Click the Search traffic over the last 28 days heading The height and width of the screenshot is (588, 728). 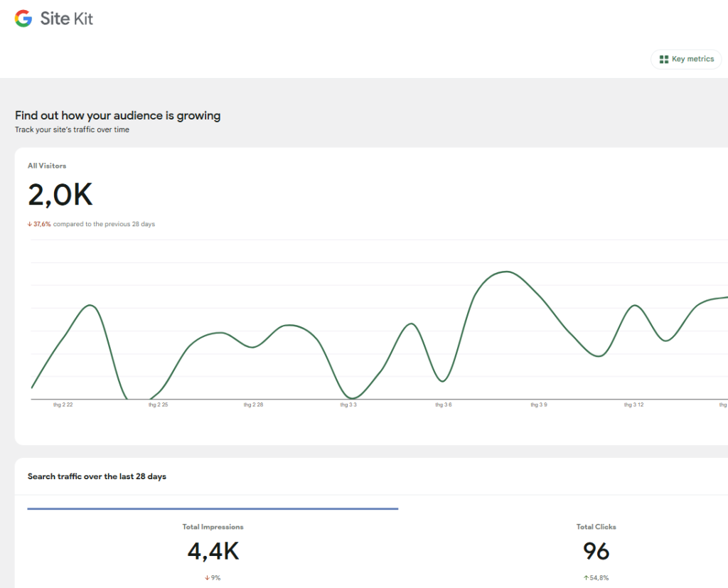coord(97,476)
